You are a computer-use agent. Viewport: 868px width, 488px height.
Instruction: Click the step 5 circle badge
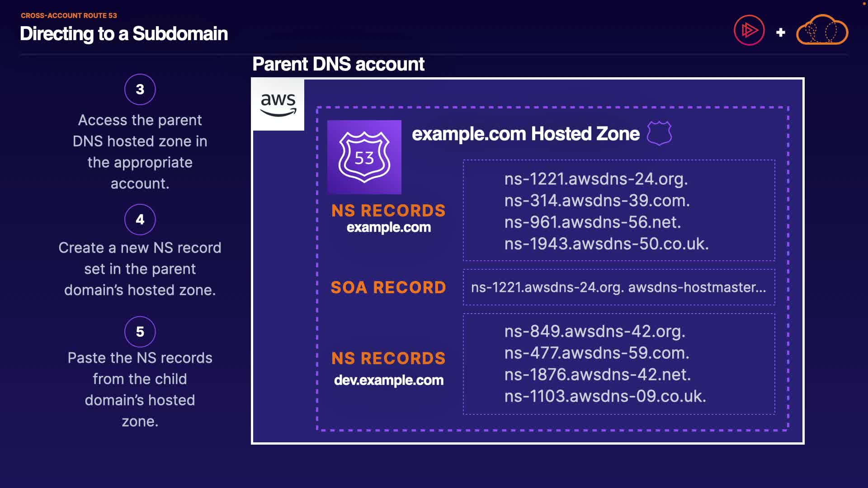click(140, 332)
